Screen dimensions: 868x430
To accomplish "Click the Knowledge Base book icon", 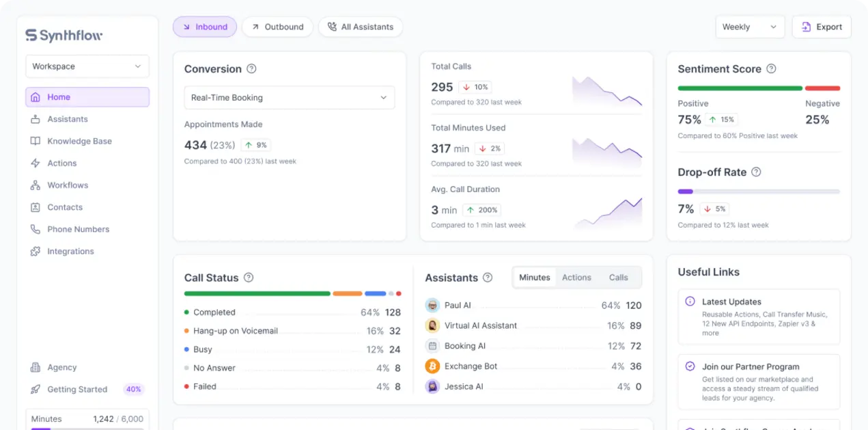I will pyautogui.click(x=36, y=141).
